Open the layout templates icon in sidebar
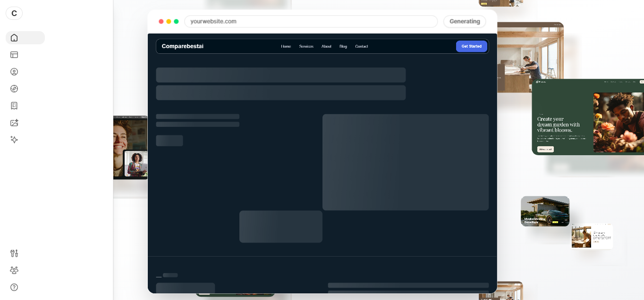The width and height of the screenshot is (644, 300). (x=14, y=55)
